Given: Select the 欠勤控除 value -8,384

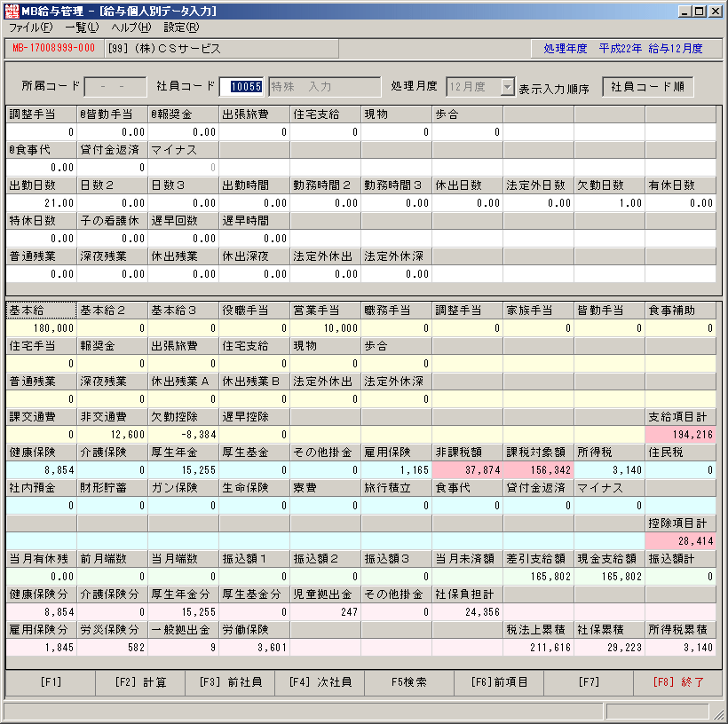Looking at the screenshot, I should pyautogui.click(x=184, y=435).
